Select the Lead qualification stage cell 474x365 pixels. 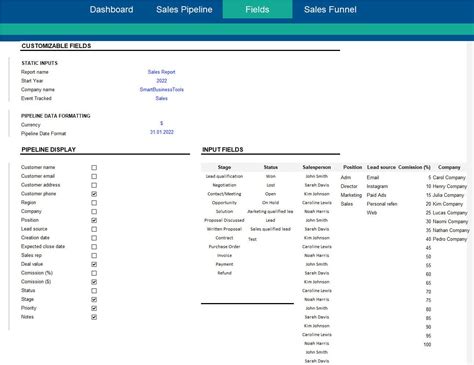[x=224, y=176]
